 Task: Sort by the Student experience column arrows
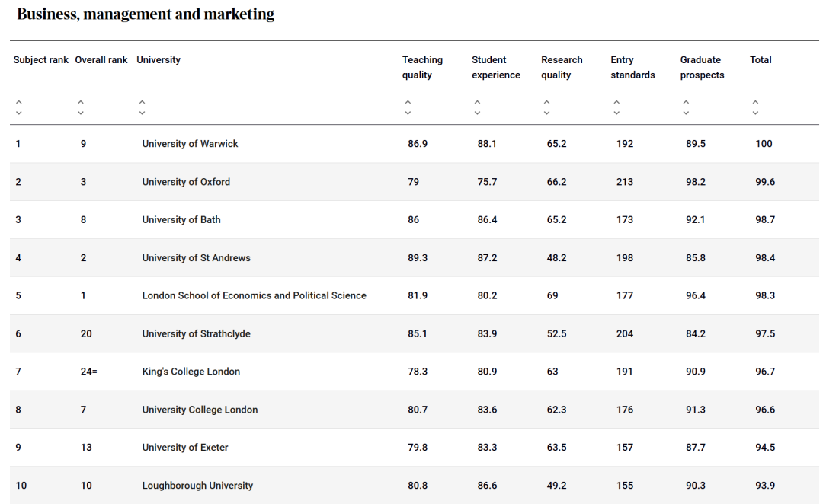(477, 107)
